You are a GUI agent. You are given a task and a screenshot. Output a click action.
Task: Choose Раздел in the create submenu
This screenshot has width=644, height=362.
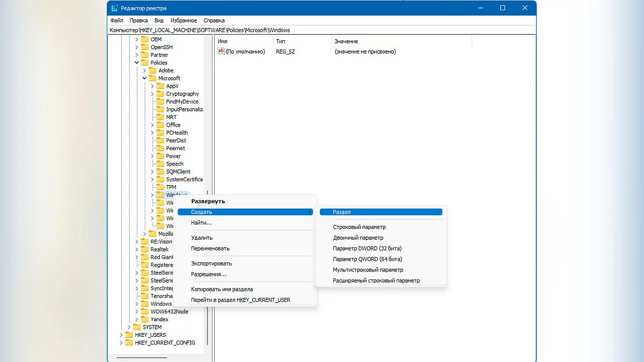coord(341,212)
